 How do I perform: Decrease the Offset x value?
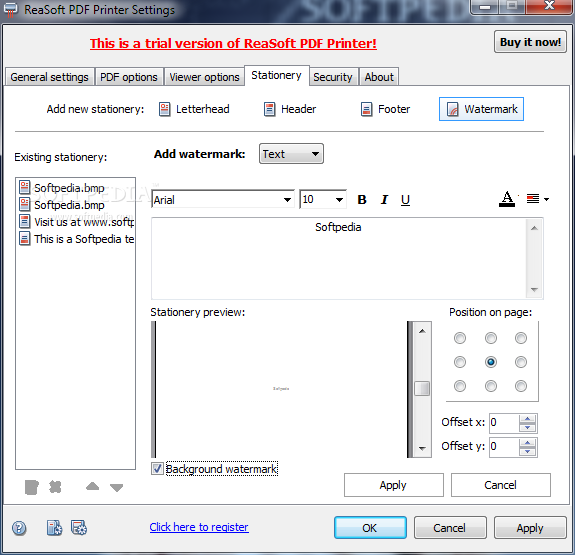point(527,427)
